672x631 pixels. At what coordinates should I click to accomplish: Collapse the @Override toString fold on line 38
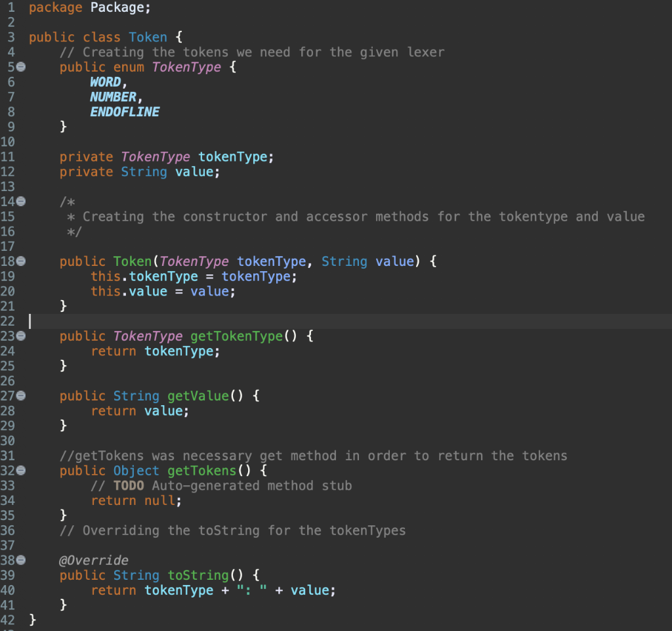[x=20, y=560]
